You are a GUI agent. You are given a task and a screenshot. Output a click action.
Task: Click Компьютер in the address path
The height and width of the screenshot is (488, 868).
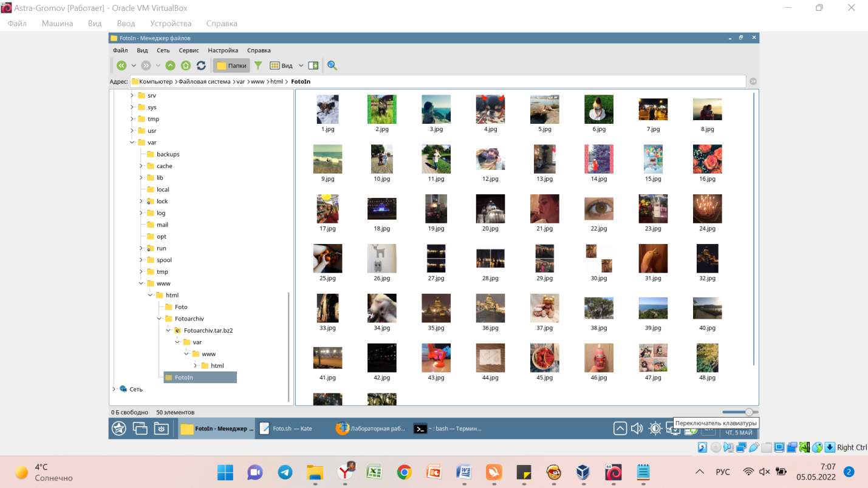[x=156, y=81]
